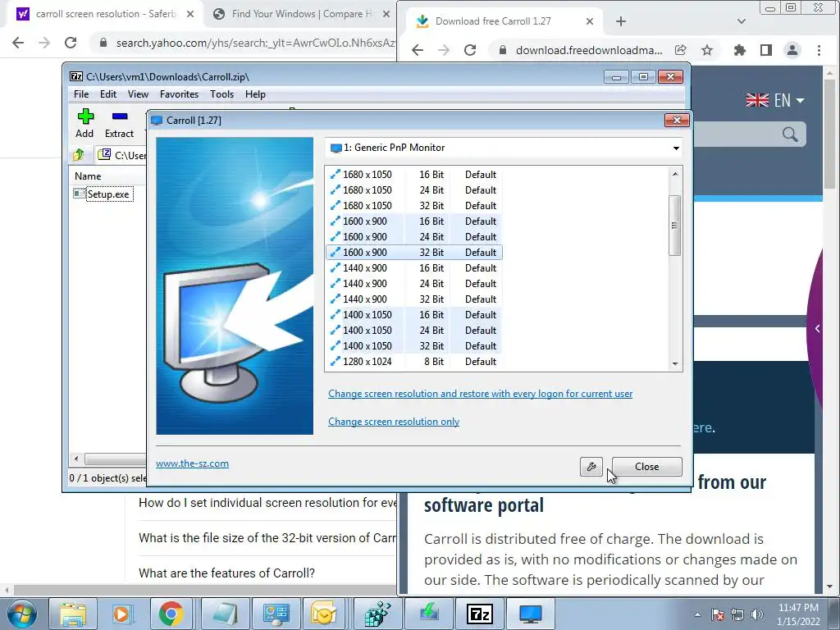
Task: Show hidden system tray icons
Action: pos(697,614)
